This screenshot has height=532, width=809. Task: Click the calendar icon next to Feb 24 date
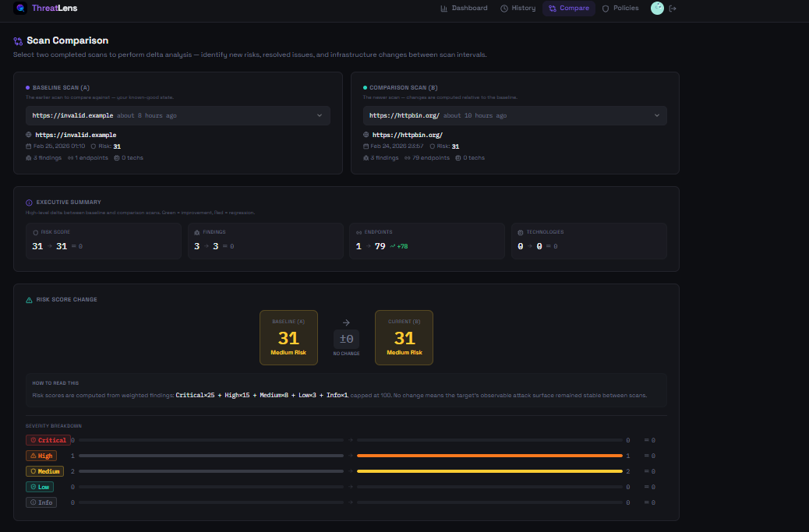tap(366, 146)
